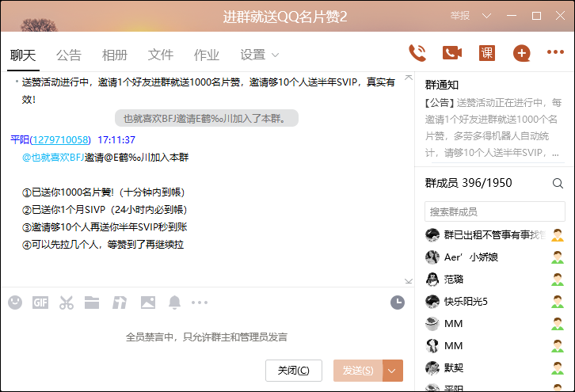Click the 群通知 heading

pos(441,85)
